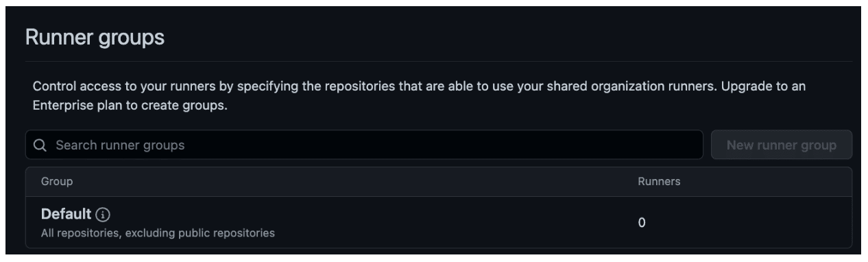Click the magnifying glass search icon

coord(40,145)
